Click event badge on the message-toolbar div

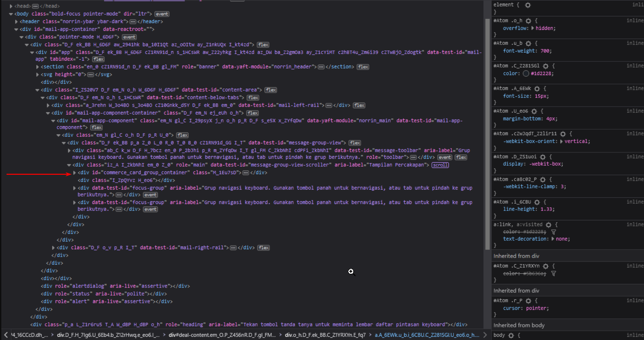click(445, 157)
